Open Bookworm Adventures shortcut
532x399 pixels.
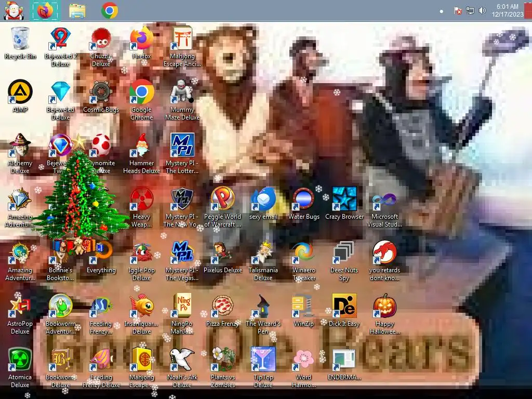coord(60,314)
